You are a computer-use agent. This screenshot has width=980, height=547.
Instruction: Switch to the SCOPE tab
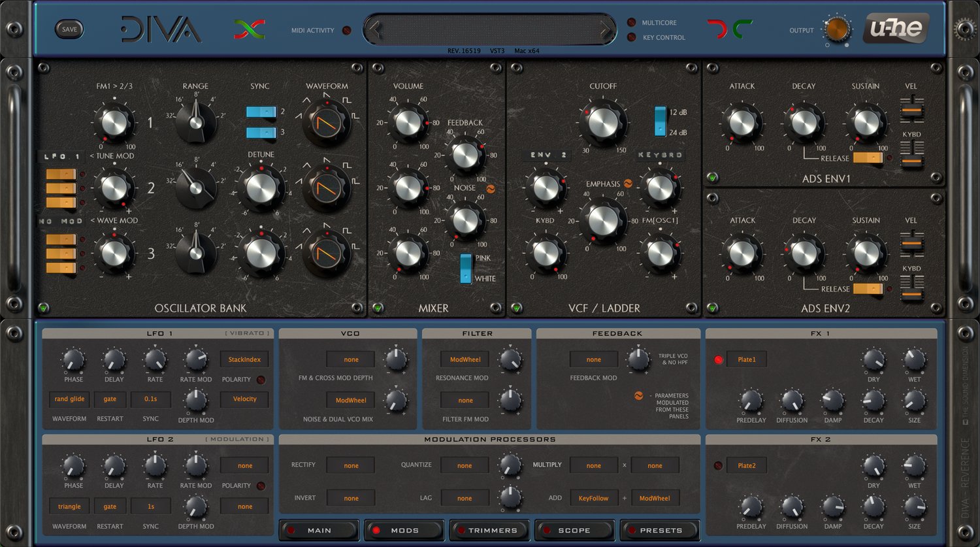(574, 530)
